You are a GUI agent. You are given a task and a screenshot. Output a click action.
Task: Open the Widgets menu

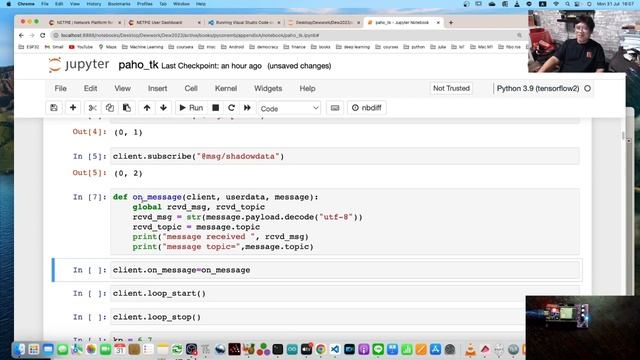tap(268, 89)
